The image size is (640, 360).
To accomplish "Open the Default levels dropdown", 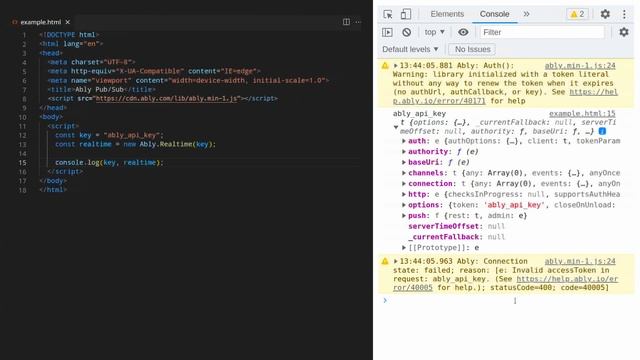I will coord(410,49).
